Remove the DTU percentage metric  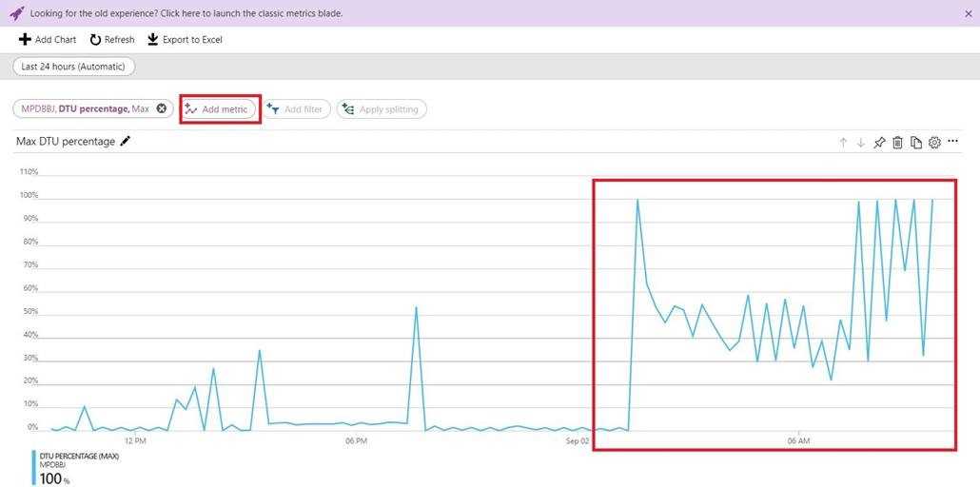pos(161,108)
